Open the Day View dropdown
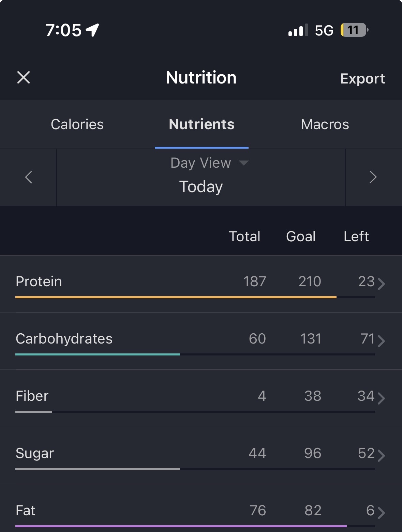The width and height of the screenshot is (402, 532). pos(209,163)
